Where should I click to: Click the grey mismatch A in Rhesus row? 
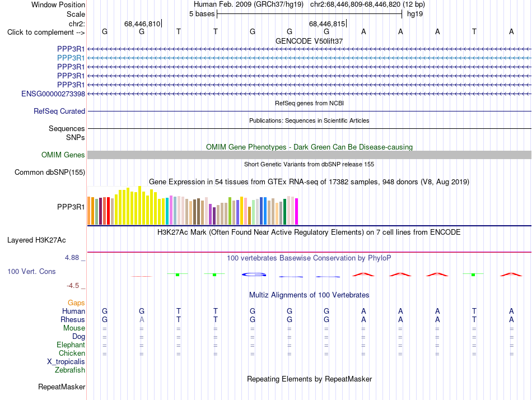pyautogui.click(x=142, y=319)
